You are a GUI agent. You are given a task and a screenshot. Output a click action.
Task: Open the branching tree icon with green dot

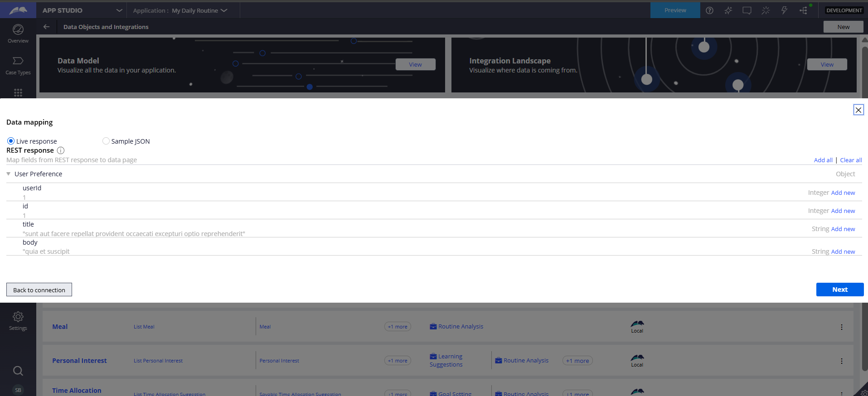[x=803, y=10]
